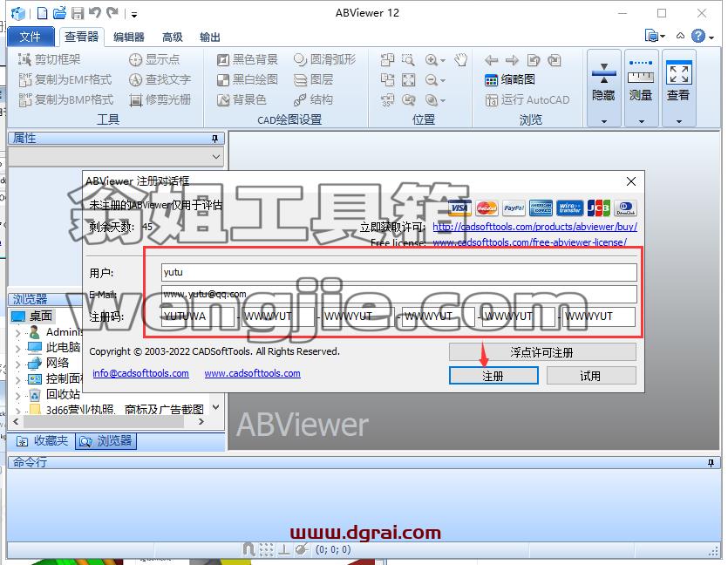
Task: Switch to the 编辑器 tab
Action: tap(129, 37)
